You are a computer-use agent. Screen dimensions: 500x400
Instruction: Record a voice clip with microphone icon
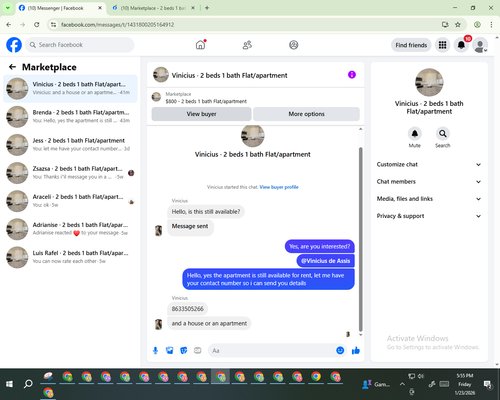click(155, 350)
